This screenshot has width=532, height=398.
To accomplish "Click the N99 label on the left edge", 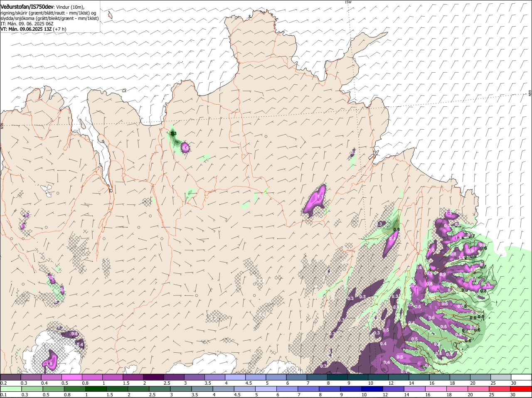I will (x=2, y=125).
